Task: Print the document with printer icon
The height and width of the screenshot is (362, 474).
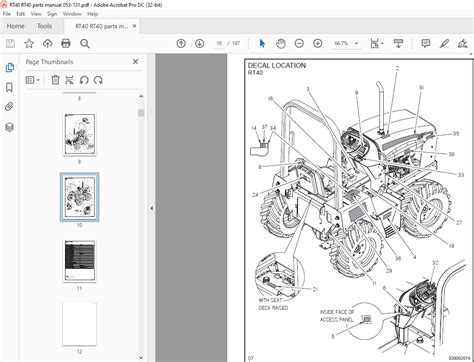Action: [x=66, y=43]
